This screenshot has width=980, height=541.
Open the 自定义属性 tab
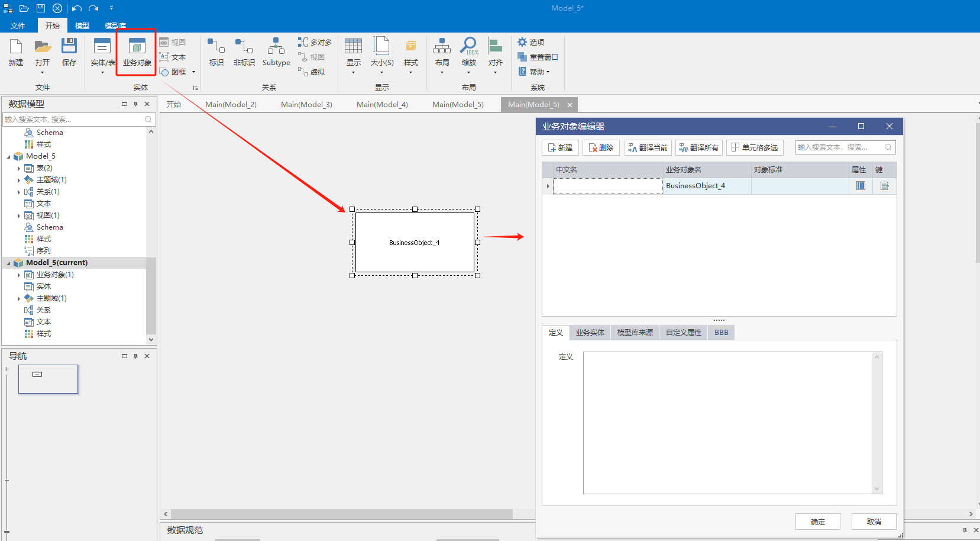(x=684, y=333)
